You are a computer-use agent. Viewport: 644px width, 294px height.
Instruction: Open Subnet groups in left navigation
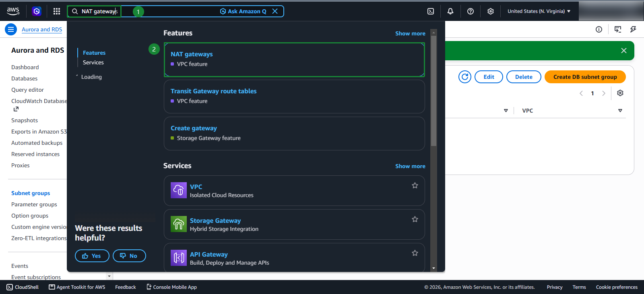31,193
